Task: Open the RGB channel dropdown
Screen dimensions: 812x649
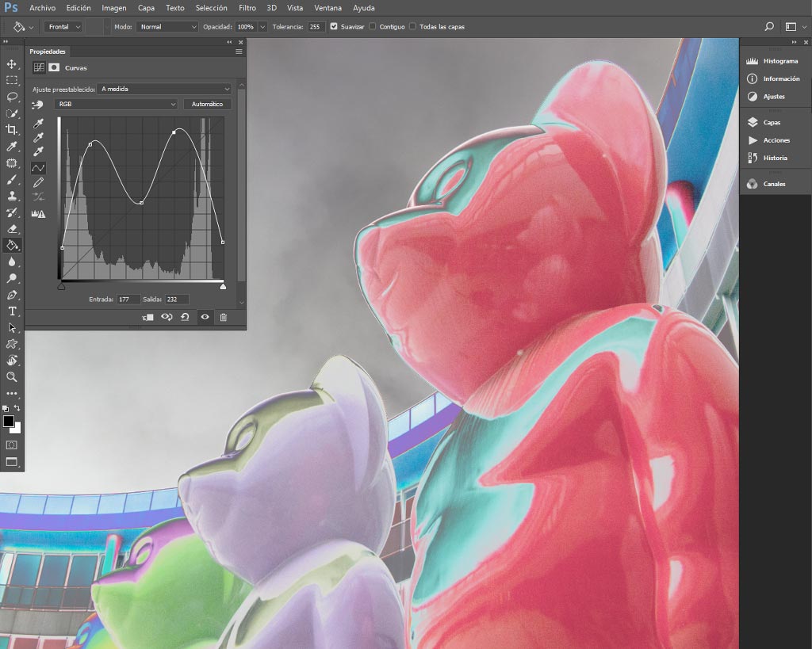Action: (x=116, y=104)
